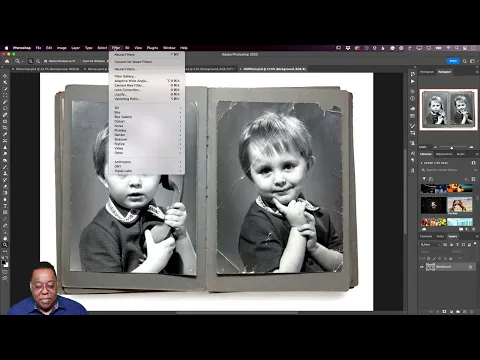The width and height of the screenshot is (480, 360).
Task: Select the Zoom tool in toolbar
Action: point(5,245)
